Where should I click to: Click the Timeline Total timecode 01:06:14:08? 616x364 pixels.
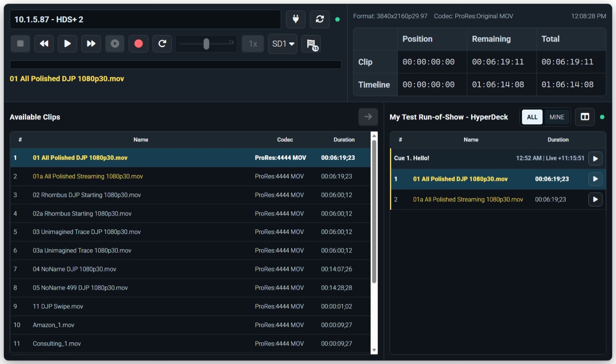pyautogui.click(x=567, y=84)
